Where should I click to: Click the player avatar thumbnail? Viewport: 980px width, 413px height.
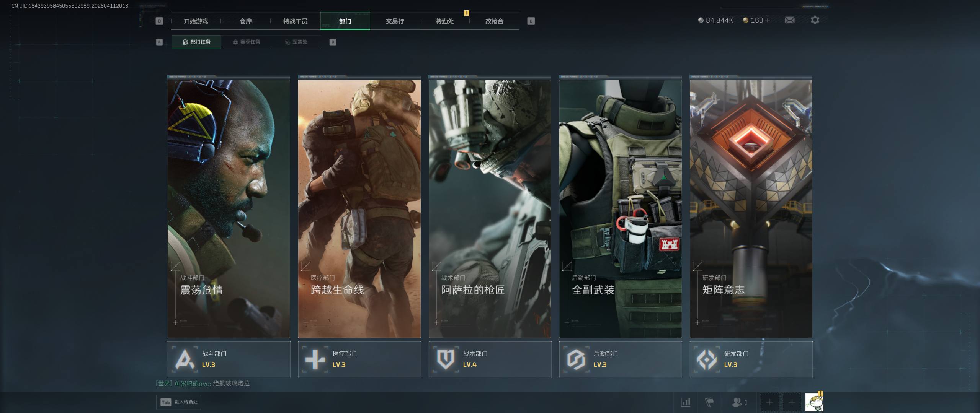(814, 402)
